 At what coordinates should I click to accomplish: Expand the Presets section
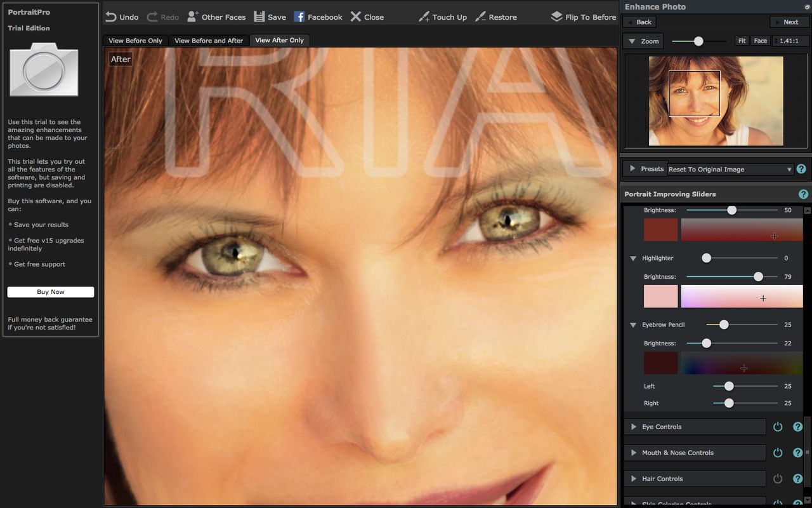(633, 169)
